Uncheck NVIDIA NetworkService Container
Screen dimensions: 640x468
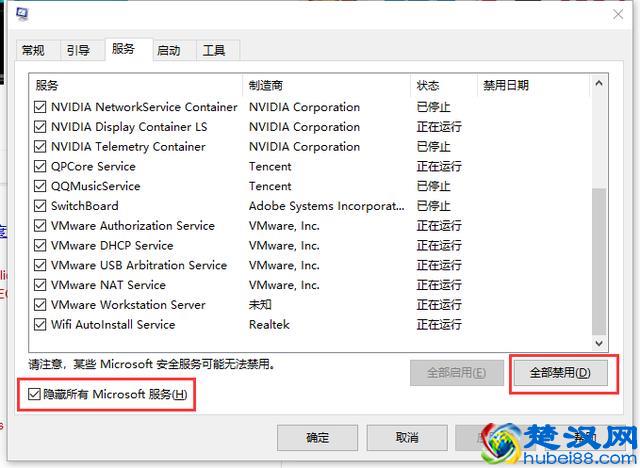(x=40, y=107)
